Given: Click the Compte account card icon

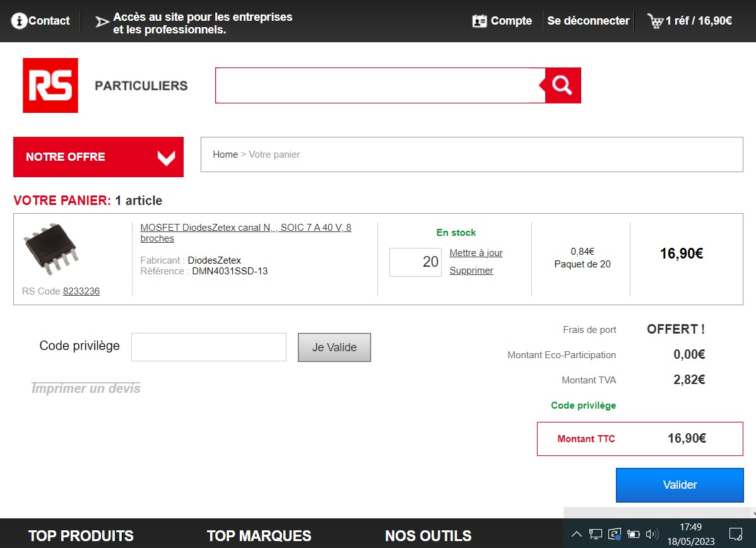Looking at the screenshot, I should (x=479, y=21).
